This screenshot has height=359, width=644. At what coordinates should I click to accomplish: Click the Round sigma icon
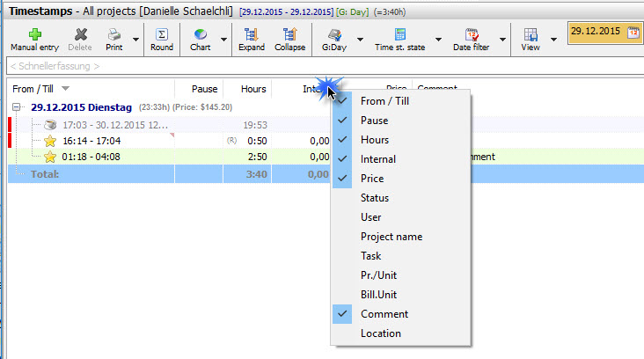click(162, 34)
